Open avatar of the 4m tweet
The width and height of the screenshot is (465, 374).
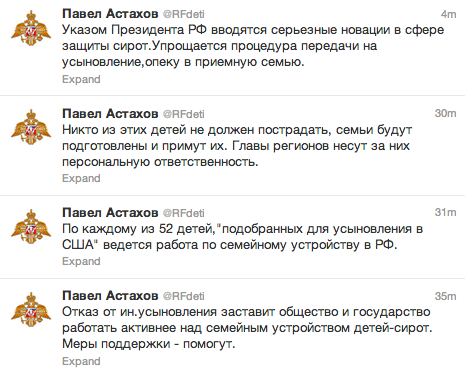tap(31, 28)
